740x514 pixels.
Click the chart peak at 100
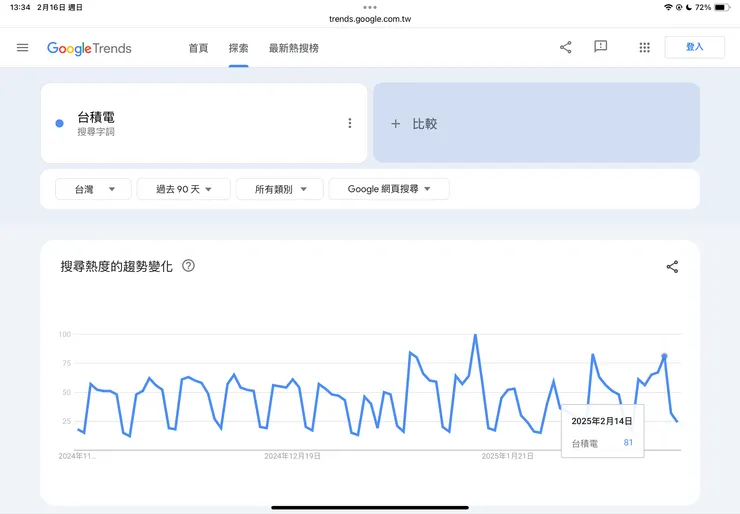coord(475,335)
